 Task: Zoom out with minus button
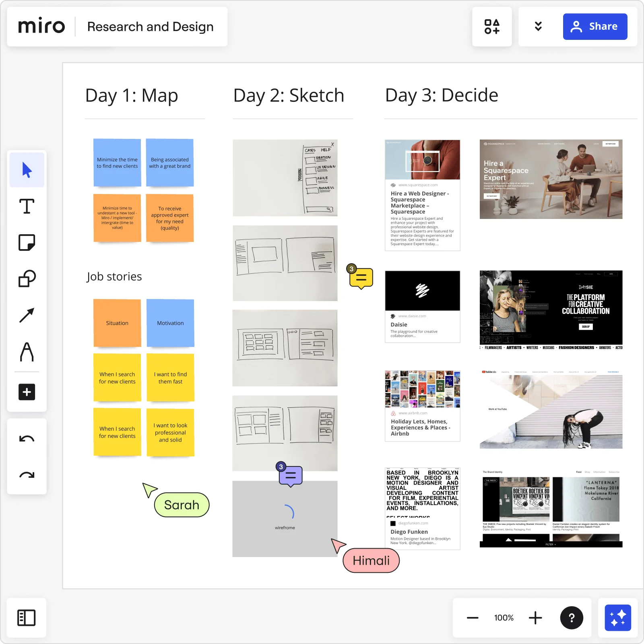(473, 618)
